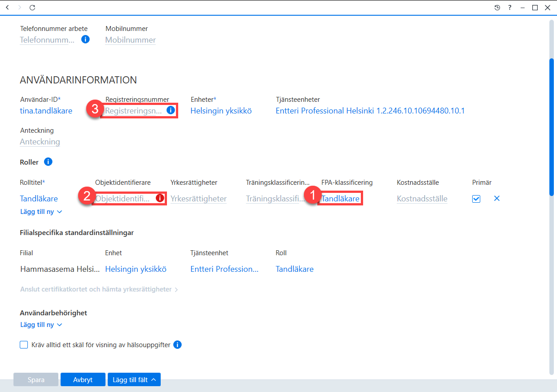This screenshot has width=557, height=392.
Task: Expand Lägg till ny under Användarbehörighet
Action: pyautogui.click(x=41, y=324)
